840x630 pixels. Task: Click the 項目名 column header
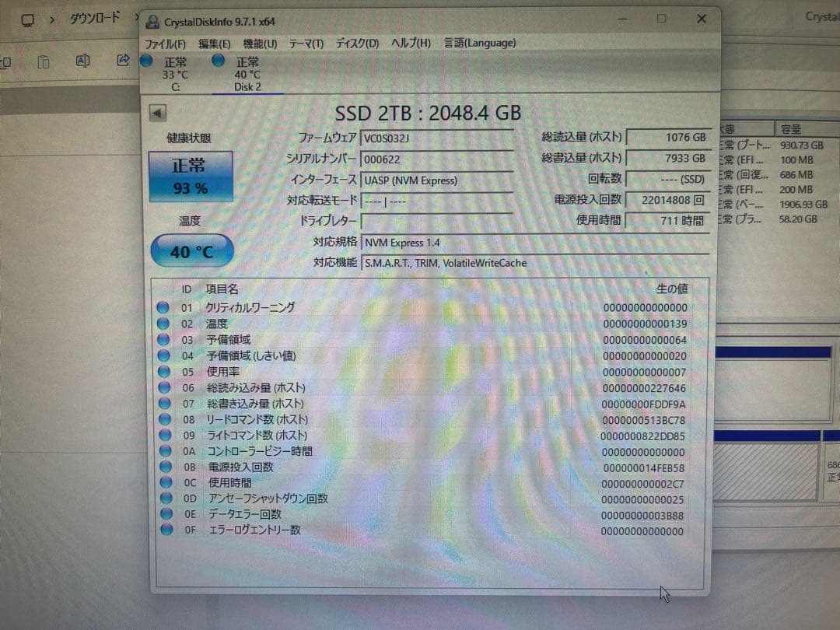point(222,289)
